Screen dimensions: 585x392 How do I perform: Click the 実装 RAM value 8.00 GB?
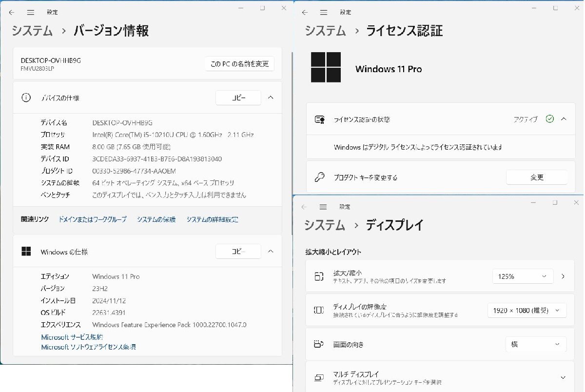pyautogui.click(x=131, y=147)
